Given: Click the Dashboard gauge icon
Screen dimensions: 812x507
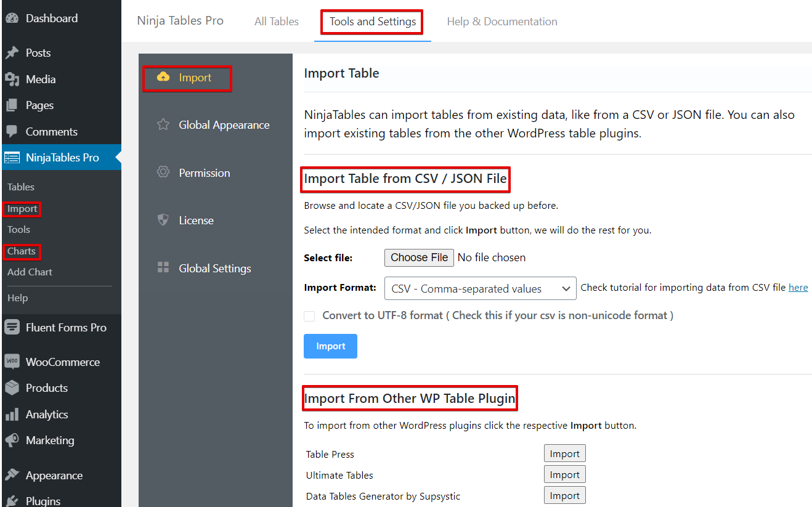Looking at the screenshot, I should (x=12, y=18).
